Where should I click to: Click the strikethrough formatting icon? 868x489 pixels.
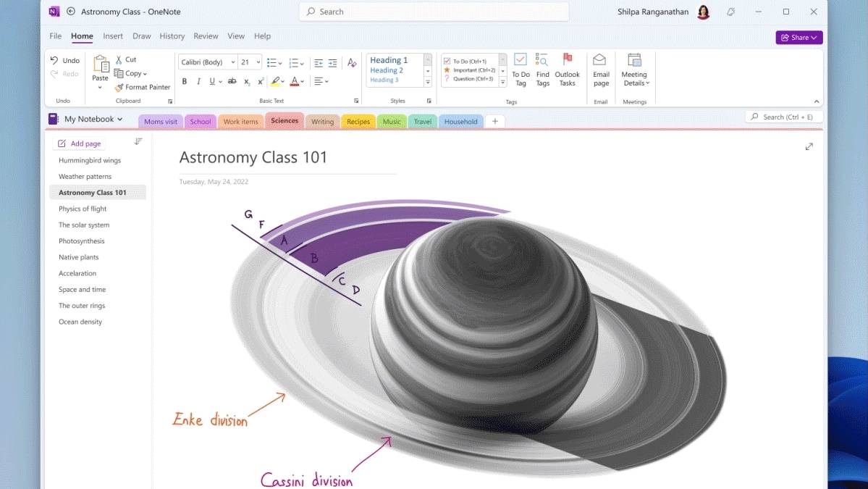(x=232, y=81)
